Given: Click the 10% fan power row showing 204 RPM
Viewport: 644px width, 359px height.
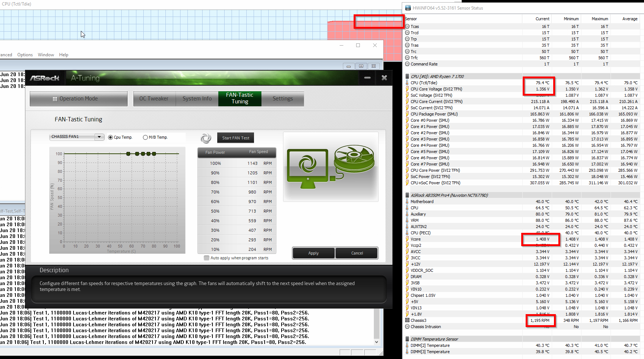Looking at the screenshot, I should (237, 249).
